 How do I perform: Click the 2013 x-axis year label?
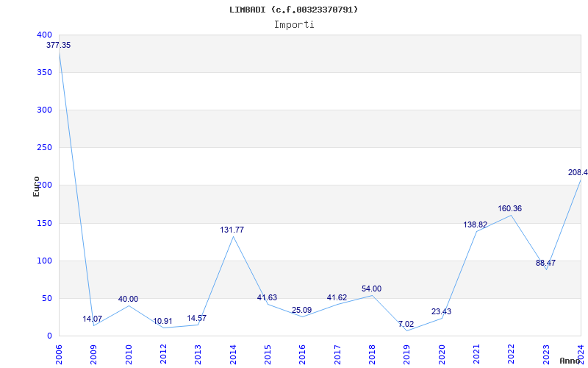click(x=198, y=355)
